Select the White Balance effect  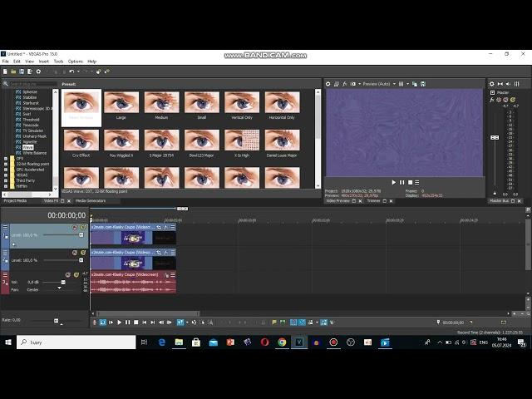pyautogui.click(x=35, y=153)
